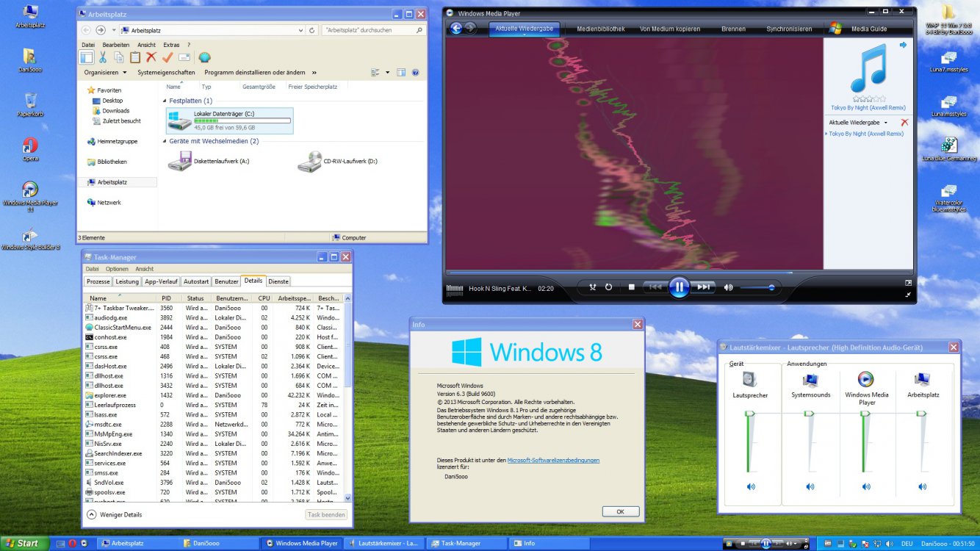This screenshot has height=551, width=980.
Task: Sort Task-Manager list by PID column
Action: click(167, 298)
